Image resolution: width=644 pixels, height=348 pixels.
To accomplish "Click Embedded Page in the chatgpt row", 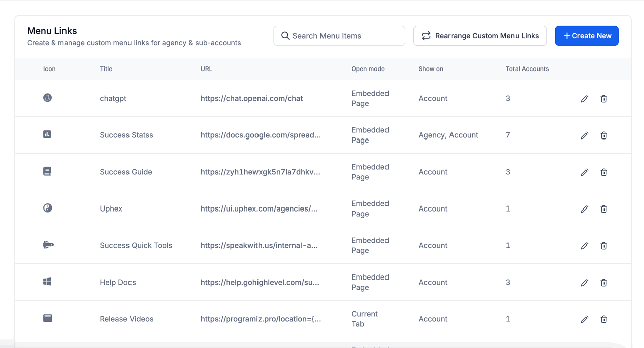I will coord(370,99).
